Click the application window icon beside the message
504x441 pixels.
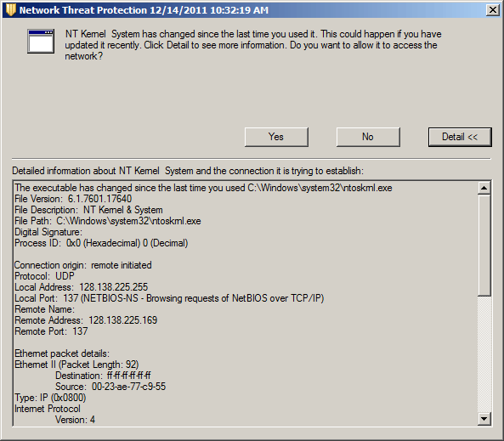[41, 42]
